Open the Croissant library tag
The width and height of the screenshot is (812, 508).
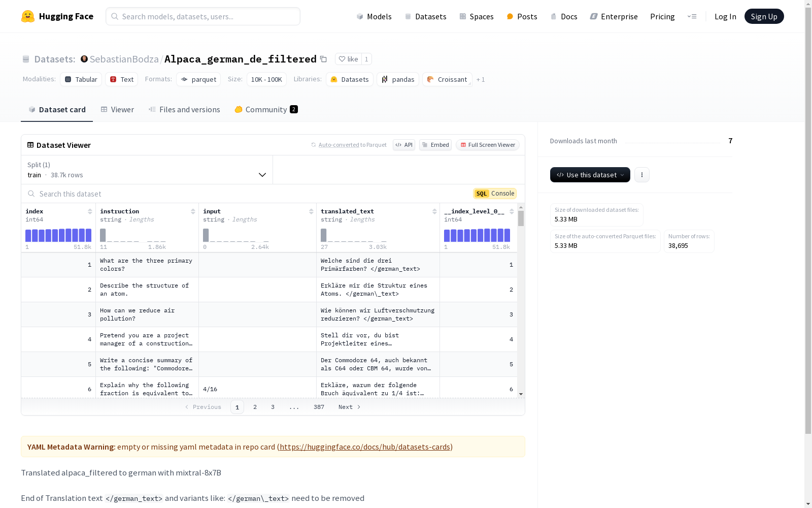coord(447,79)
